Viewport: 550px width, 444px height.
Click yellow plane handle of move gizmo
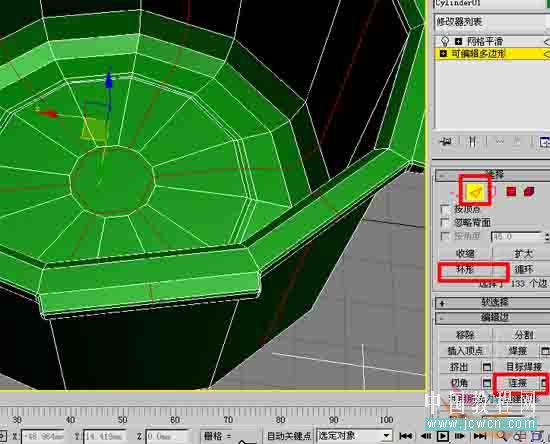point(93,130)
